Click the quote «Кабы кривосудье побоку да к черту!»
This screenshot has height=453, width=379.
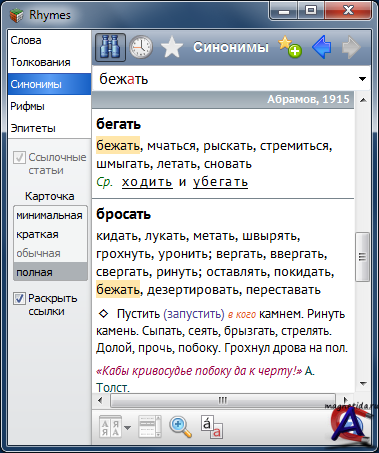(199, 371)
